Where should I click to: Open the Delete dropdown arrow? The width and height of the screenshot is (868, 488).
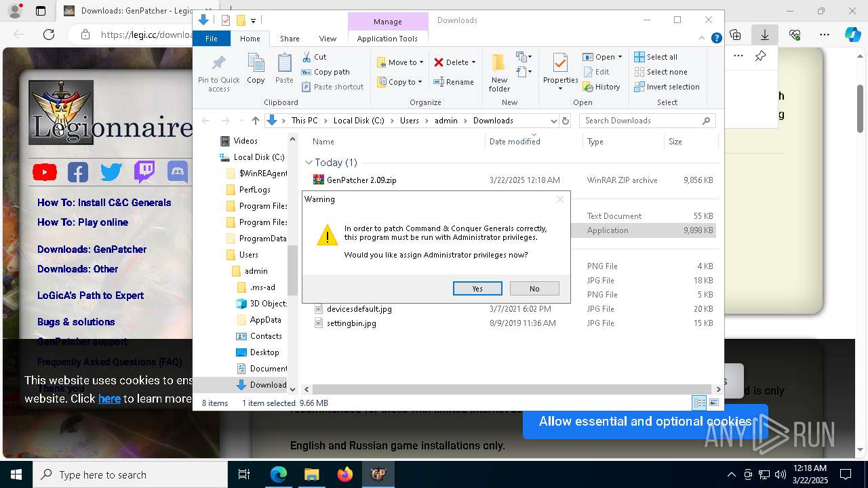473,62
